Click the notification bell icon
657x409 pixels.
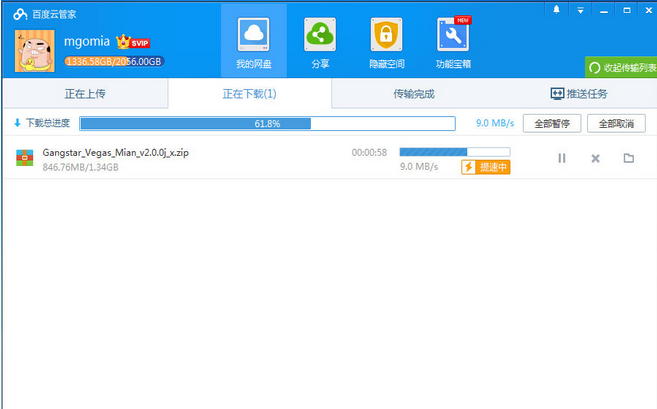556,10
